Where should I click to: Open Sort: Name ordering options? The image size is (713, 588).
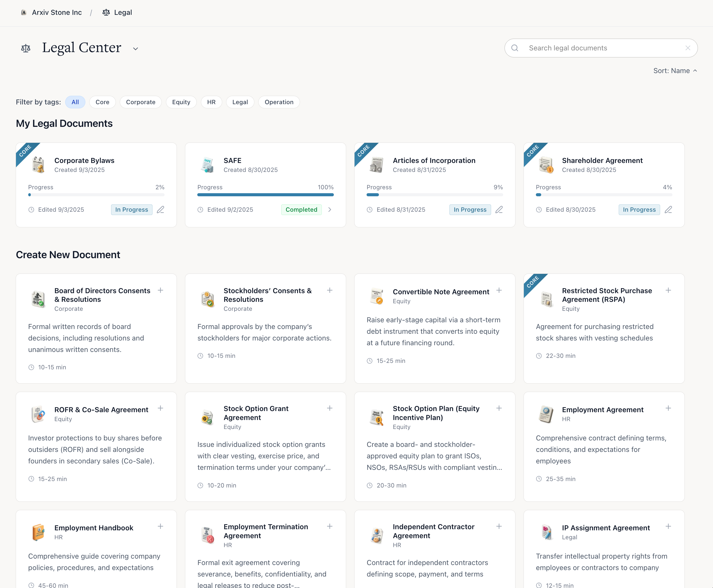tap(676, 71)
